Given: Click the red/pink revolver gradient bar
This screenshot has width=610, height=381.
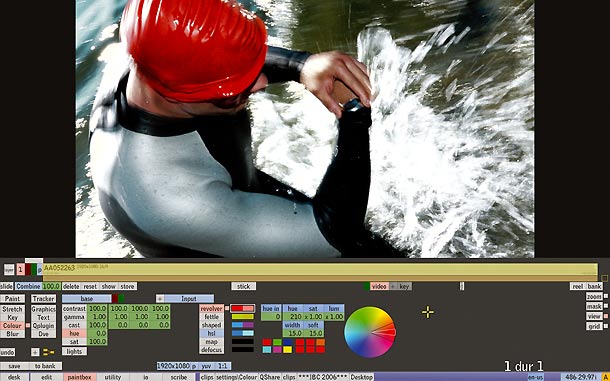Looking at the screenshot, I should click(242, 309).
